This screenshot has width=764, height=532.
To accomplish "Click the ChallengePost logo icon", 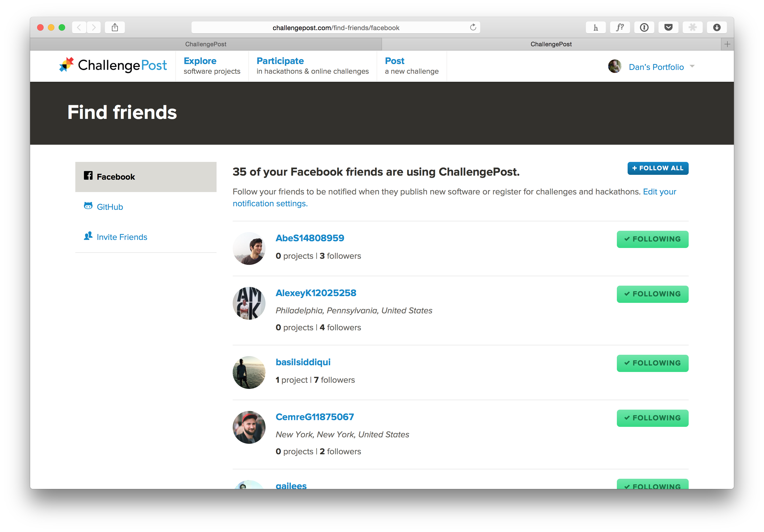I will (x=66, y=65).
